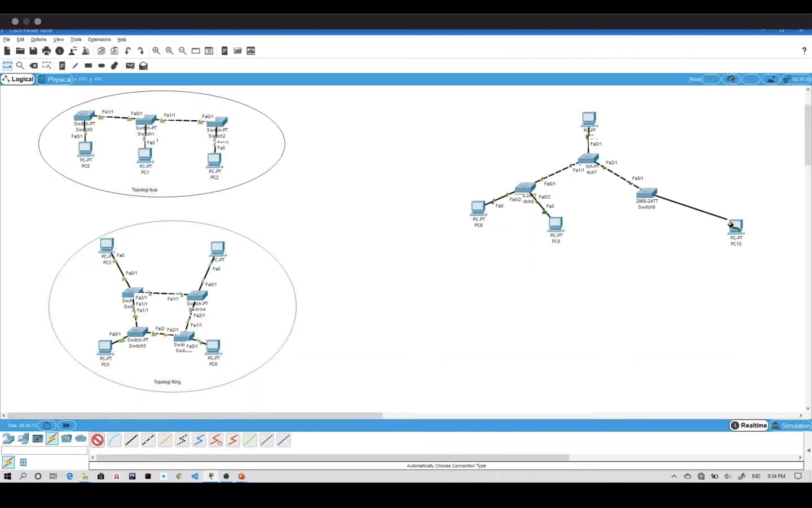Open the Tools menu
The height and width of the screenshot is (508, 812).
[76, 40]
